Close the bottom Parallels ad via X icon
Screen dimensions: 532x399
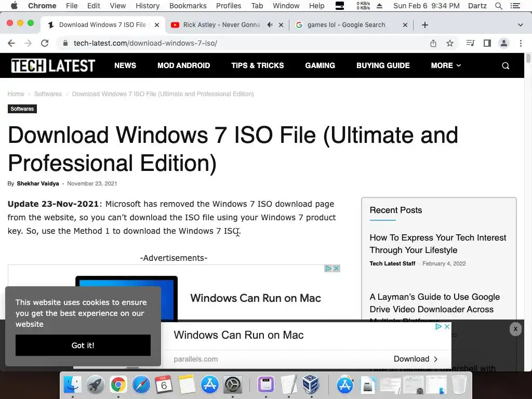tap(447, 326)
